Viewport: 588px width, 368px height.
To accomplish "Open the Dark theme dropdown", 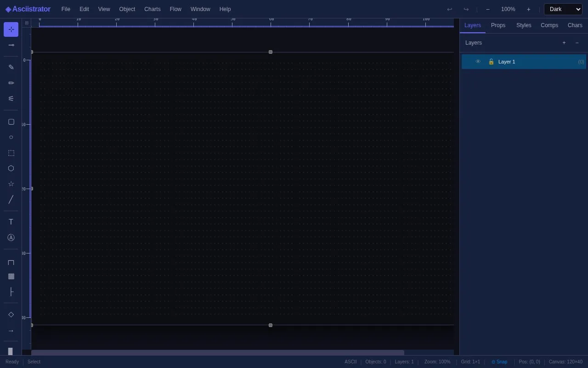I will pos(563,9).
